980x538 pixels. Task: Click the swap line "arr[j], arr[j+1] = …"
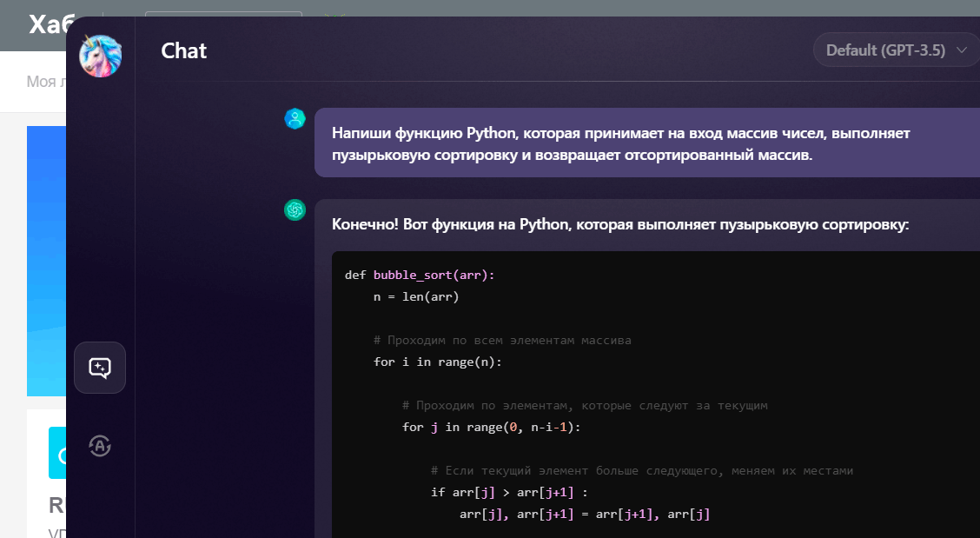pyautogui.click(x=585, y=514)
